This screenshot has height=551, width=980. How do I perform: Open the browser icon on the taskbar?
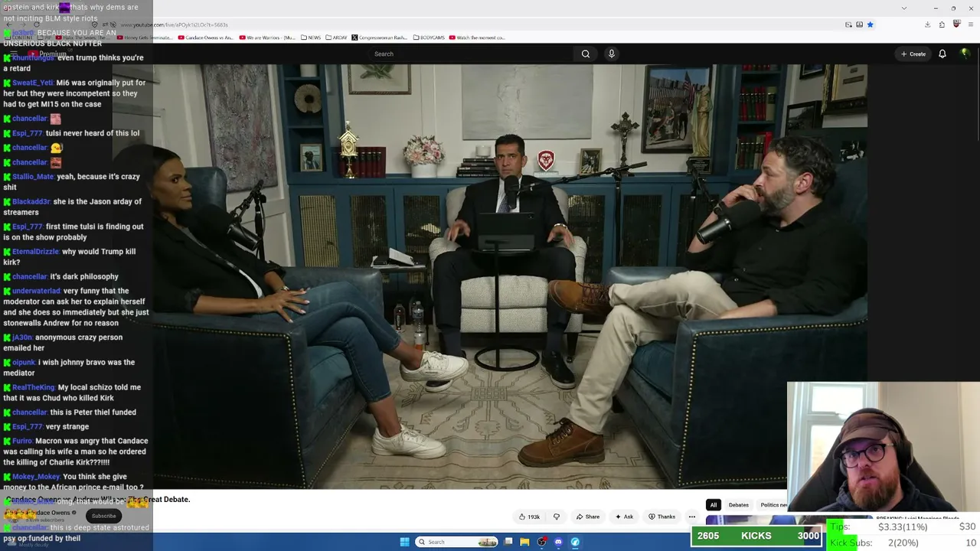pos(575,542)
